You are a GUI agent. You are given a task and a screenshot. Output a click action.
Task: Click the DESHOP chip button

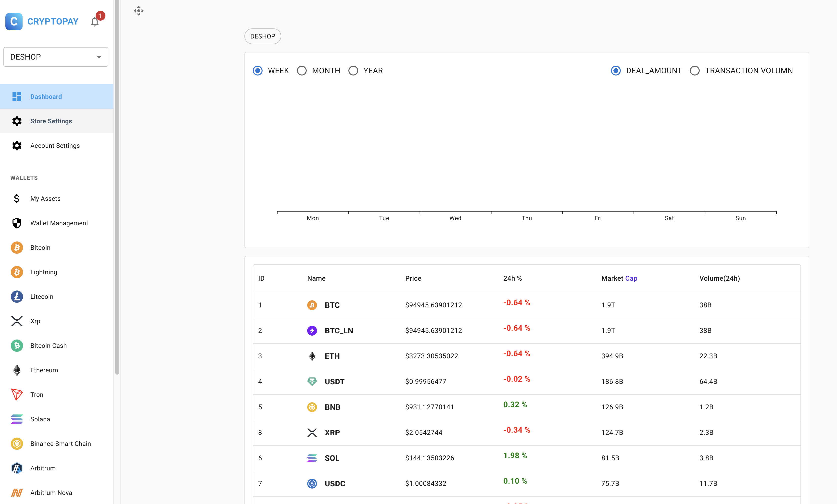tap(263, 36)
